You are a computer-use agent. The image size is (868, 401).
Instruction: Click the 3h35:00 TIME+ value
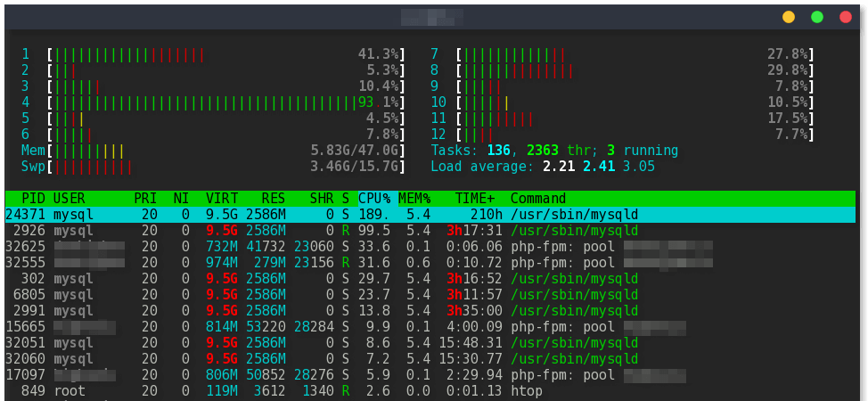(474, 311)
